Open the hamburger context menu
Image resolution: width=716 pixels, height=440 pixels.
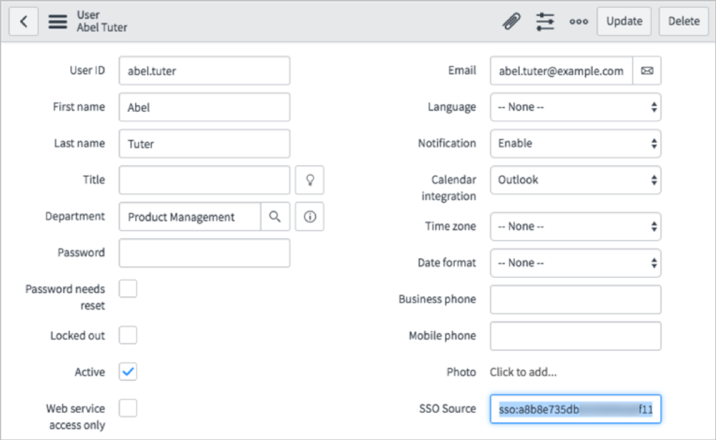tap(58, 21)
